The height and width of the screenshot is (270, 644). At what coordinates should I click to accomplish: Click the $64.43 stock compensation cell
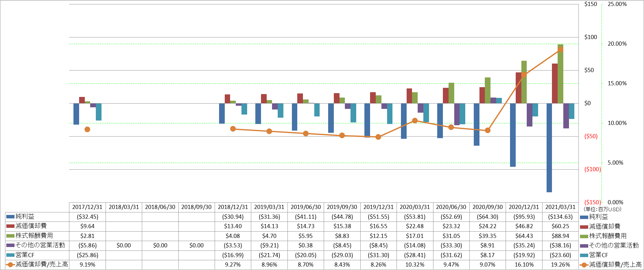[524, 236]
